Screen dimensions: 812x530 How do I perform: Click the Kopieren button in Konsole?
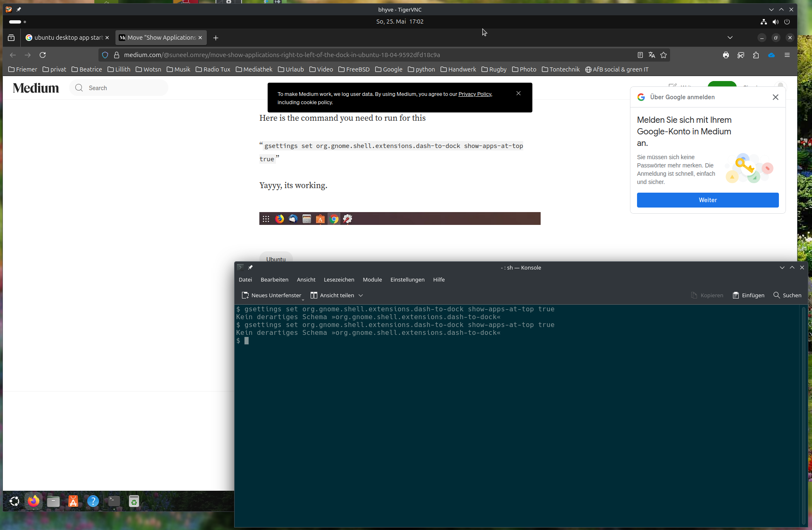pos(707,295)
